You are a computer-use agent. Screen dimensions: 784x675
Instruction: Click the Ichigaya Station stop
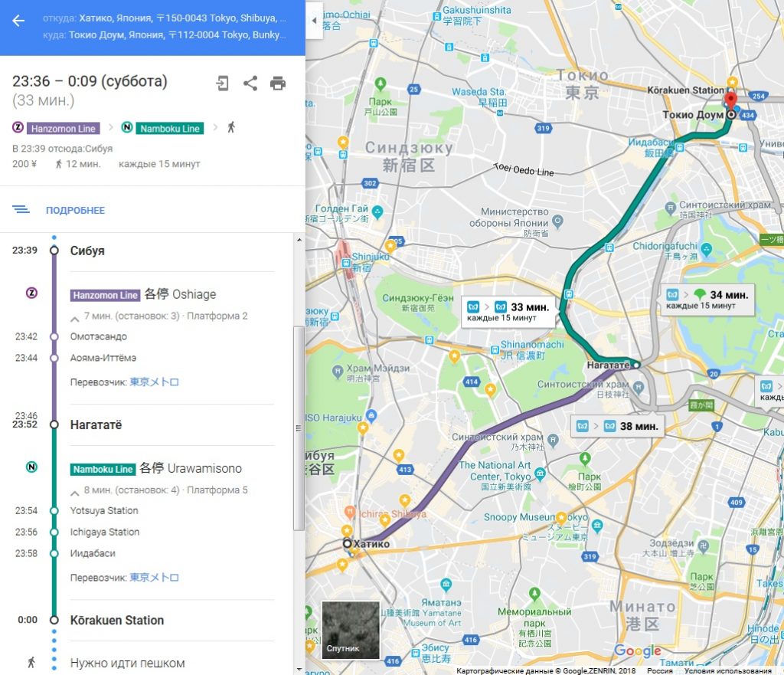[x=104, y=532]
